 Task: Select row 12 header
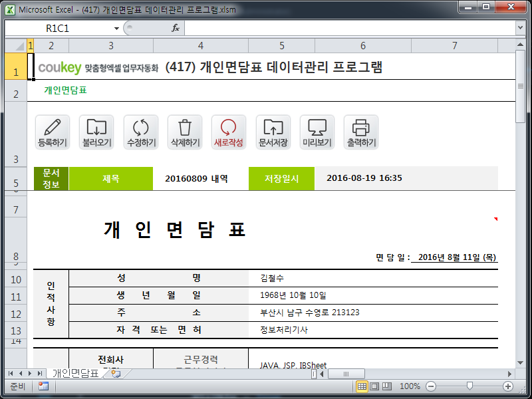[x=16, y=313]
